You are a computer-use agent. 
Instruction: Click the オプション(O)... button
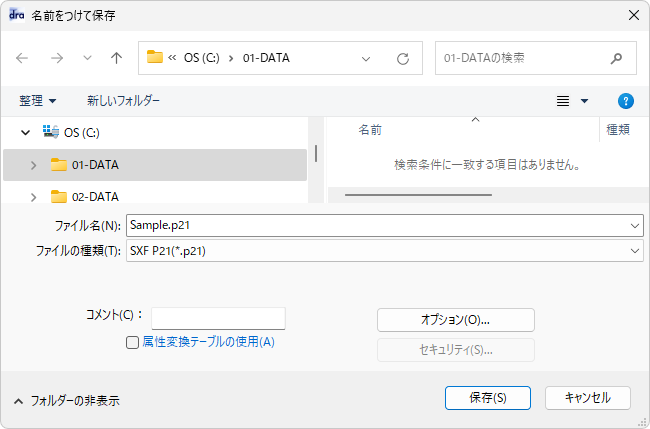456,320
